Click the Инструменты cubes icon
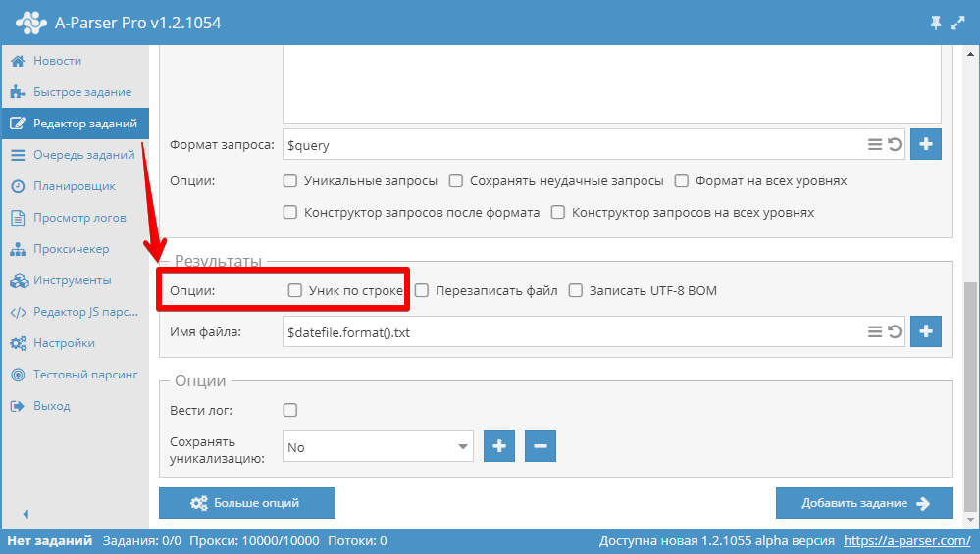 tap(19, 280)
